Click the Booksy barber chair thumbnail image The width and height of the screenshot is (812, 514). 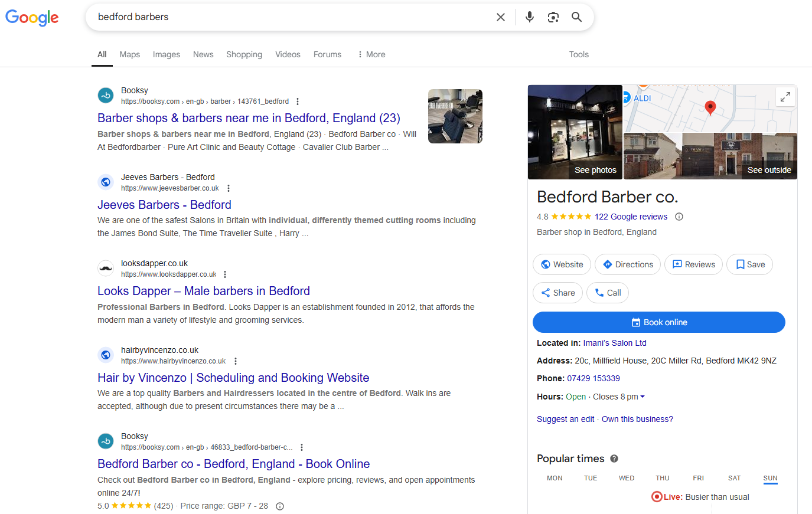455,116
